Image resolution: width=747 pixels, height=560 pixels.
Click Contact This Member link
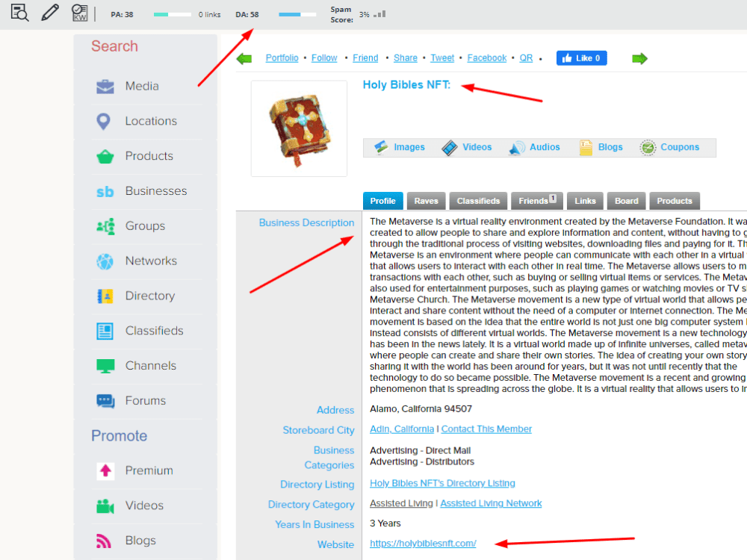[x=486, y=429]
